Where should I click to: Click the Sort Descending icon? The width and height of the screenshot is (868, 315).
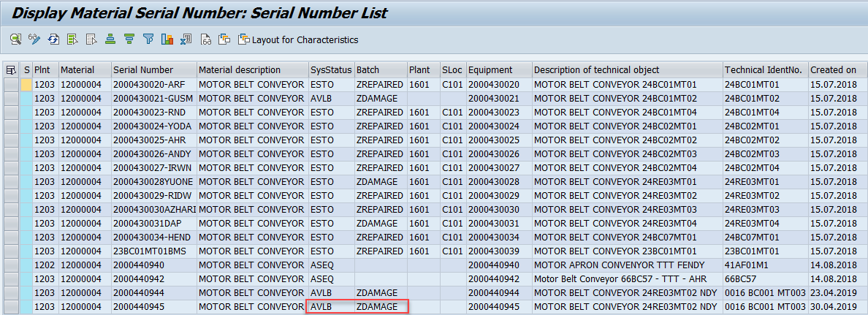pos(129,39)
